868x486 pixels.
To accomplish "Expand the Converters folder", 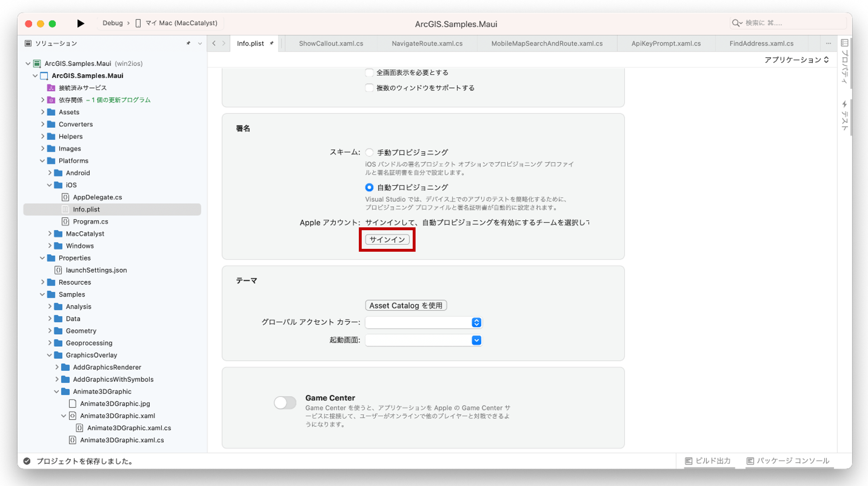I will [42, 124].
